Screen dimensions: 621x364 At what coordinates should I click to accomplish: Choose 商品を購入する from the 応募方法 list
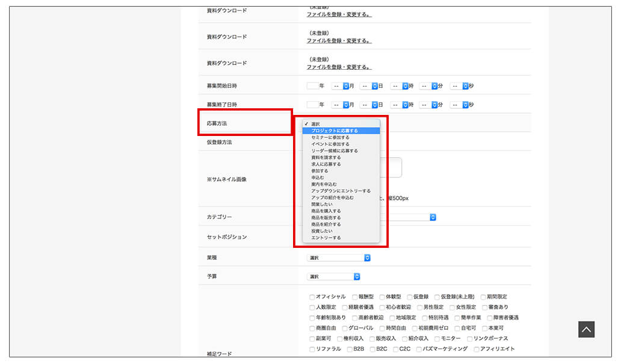pos(325,210)
